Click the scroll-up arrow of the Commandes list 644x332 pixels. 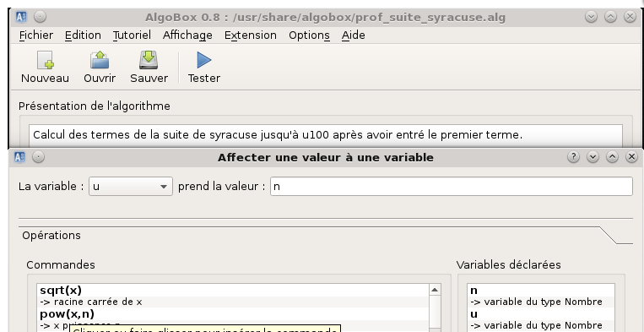pos(435,290)
